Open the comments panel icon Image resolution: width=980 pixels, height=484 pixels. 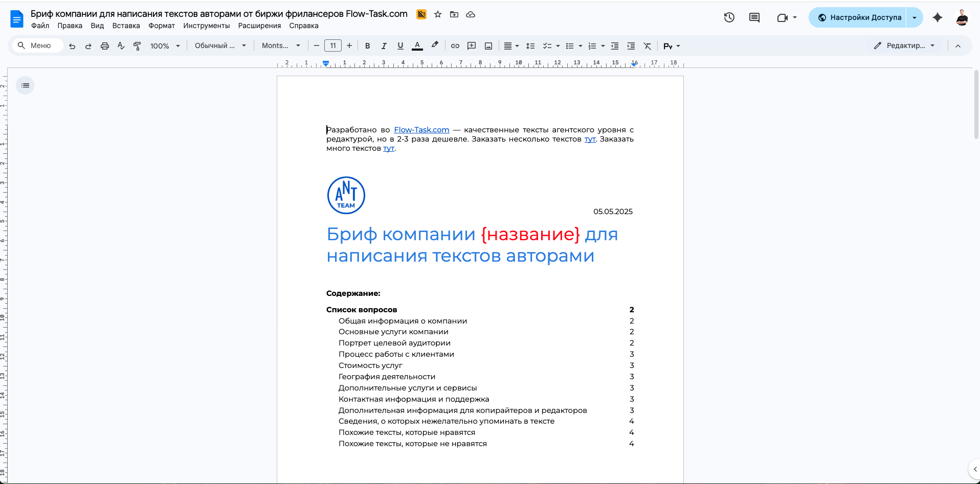tap(754, 17)
